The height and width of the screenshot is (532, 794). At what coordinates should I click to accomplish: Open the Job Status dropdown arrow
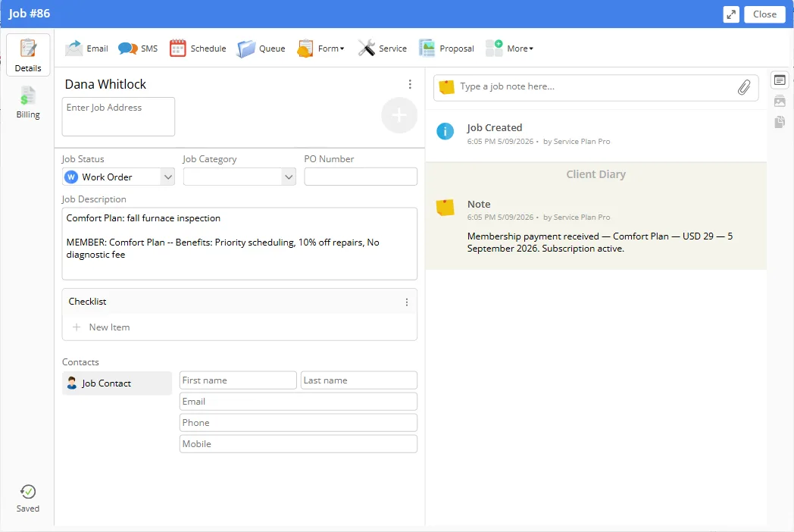pyautogui.click(x=167, y=177)
